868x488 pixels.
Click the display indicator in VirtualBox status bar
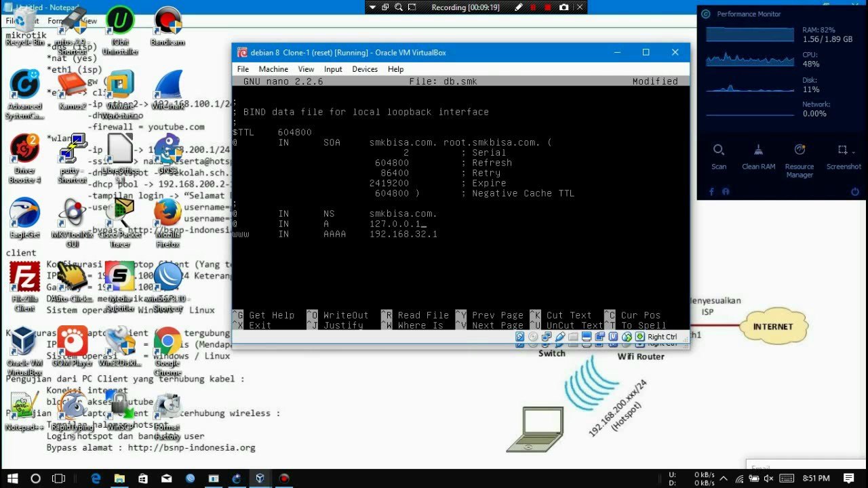pos(587,337)
